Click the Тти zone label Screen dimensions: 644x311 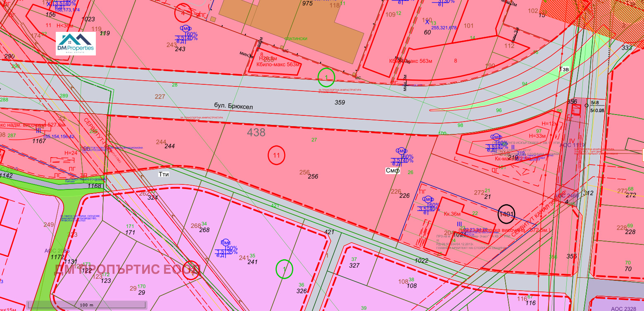[164, 175]
